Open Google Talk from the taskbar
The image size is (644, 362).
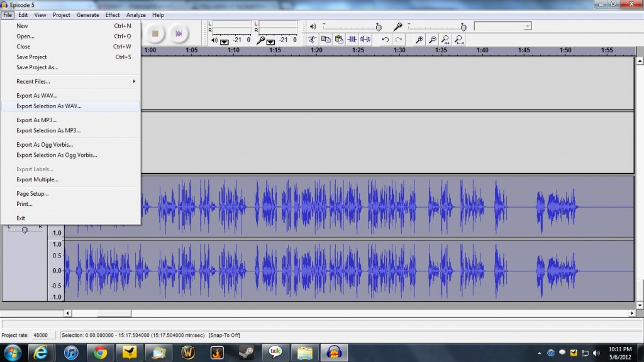click(275, 353)
